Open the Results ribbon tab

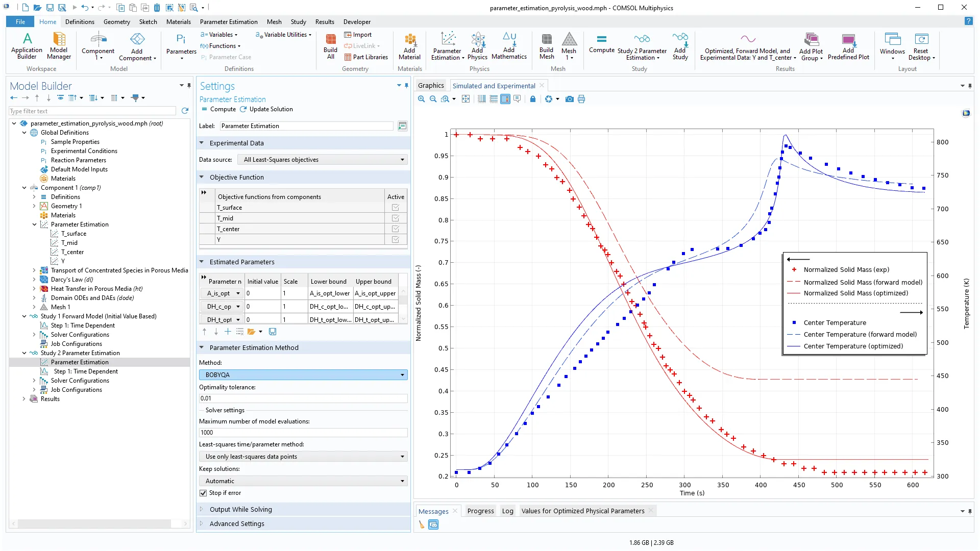[325, 22]
